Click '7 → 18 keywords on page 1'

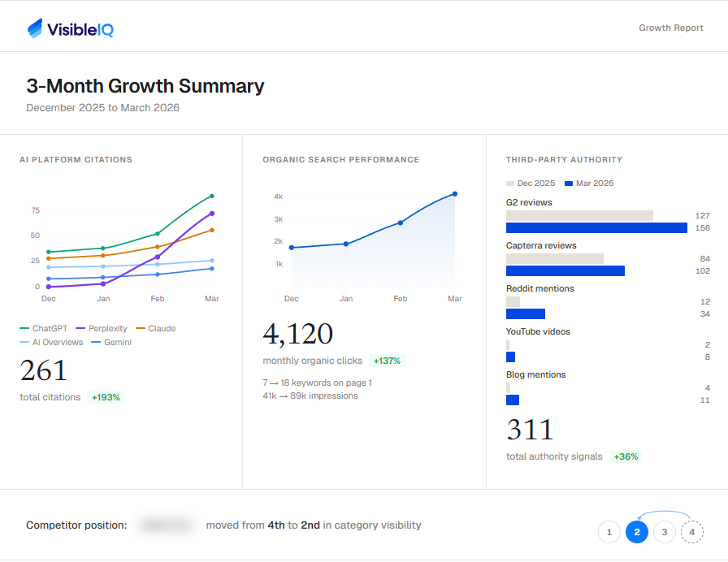[x=317, y=383]
